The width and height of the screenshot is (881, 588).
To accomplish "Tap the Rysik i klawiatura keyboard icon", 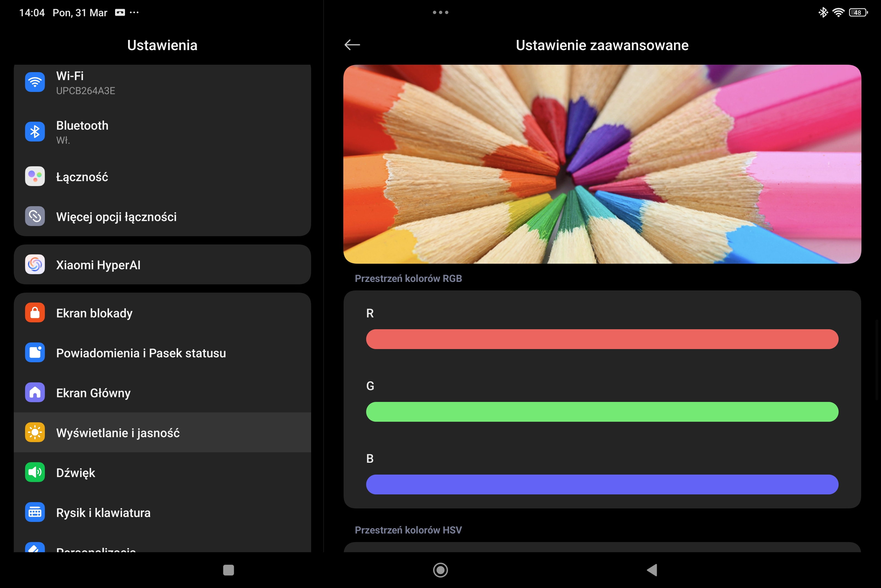I will click(35, 512).
